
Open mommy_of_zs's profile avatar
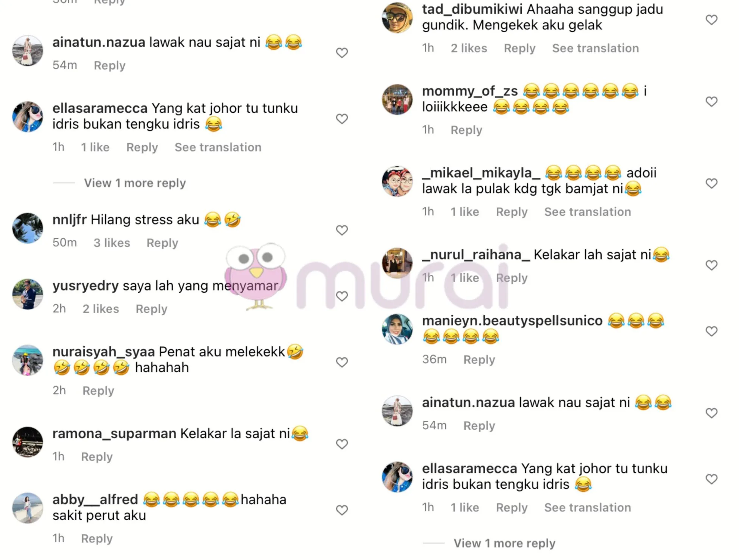[397, 99]
